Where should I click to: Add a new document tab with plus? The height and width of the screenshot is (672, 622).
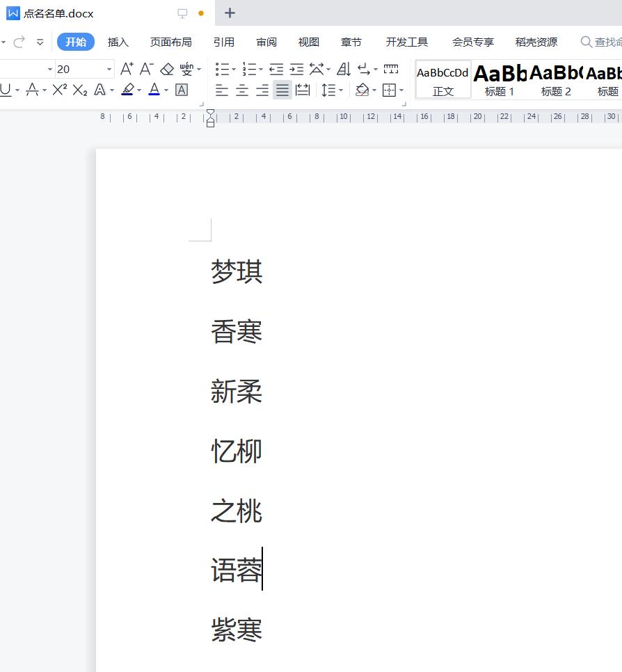click(x=230, y=13)
